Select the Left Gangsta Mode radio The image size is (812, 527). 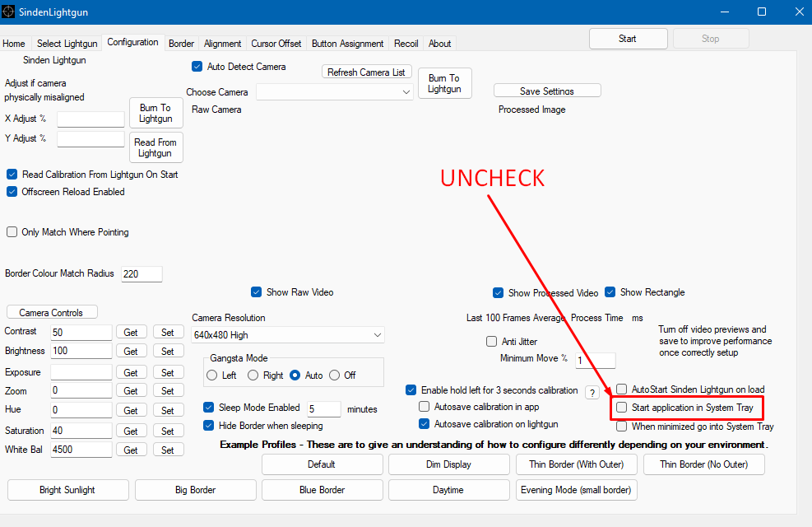click(211, 375)
